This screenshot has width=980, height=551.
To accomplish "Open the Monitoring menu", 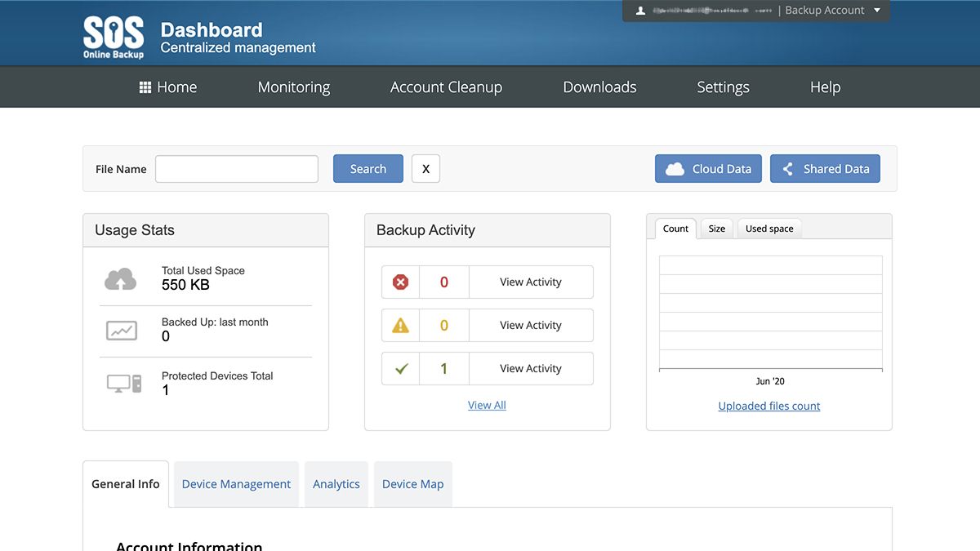I will [293, 87].
